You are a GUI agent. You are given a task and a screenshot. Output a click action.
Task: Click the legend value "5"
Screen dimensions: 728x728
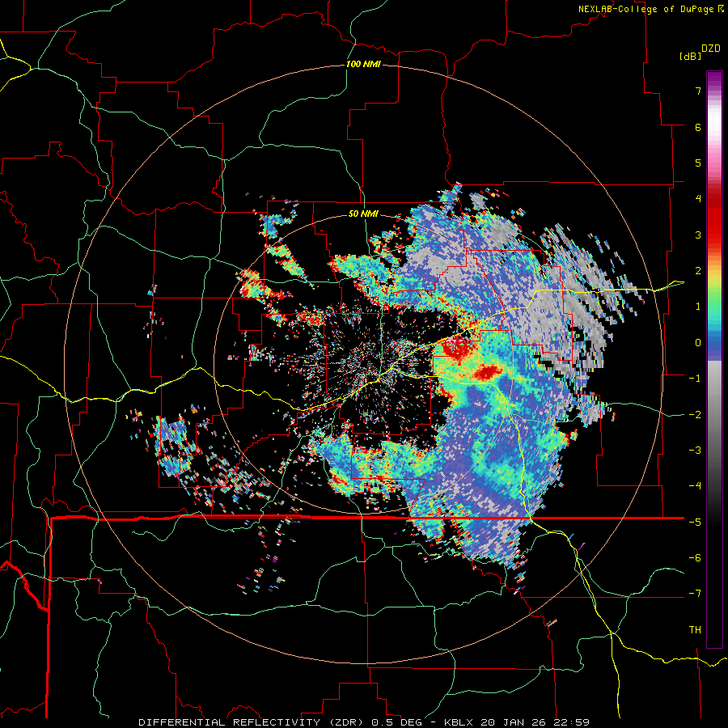[698, 163]
